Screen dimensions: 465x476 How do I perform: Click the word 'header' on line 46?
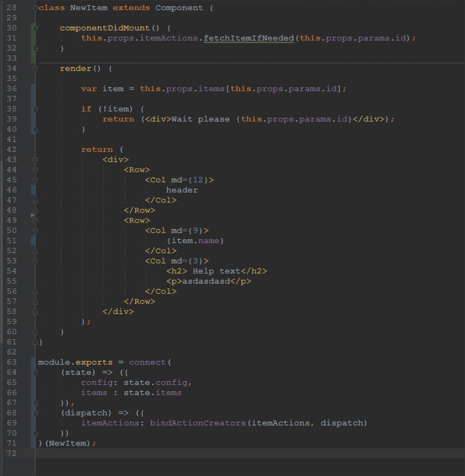[182, 190]
